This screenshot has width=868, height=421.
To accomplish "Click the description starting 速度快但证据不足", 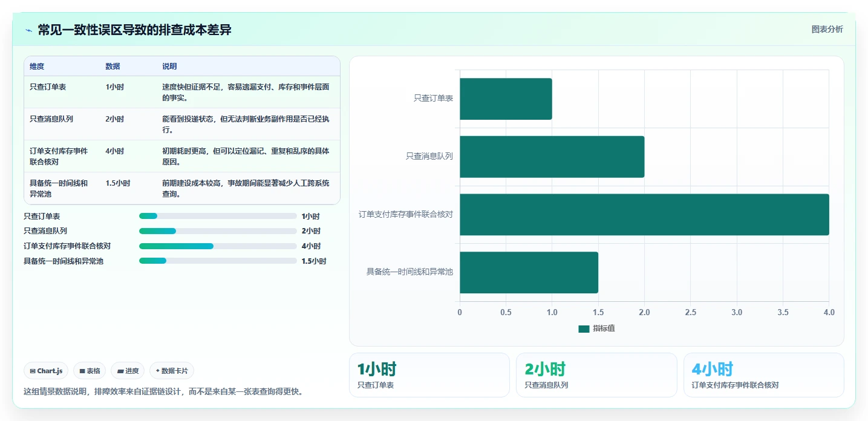I will coord(246,93).
